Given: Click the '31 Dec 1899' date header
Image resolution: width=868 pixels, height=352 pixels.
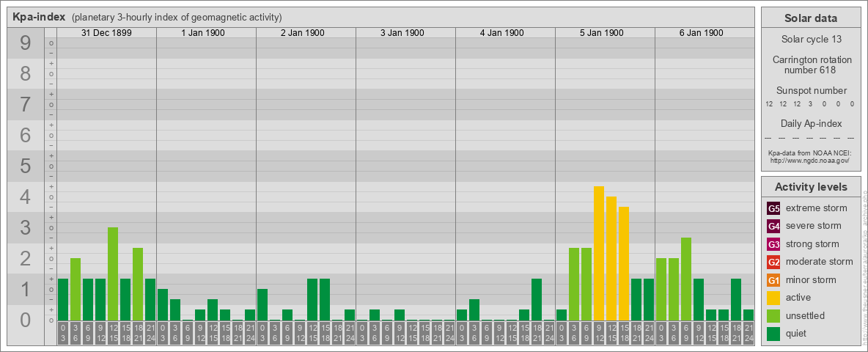Looking at the screenshot, I should point(106,33).
